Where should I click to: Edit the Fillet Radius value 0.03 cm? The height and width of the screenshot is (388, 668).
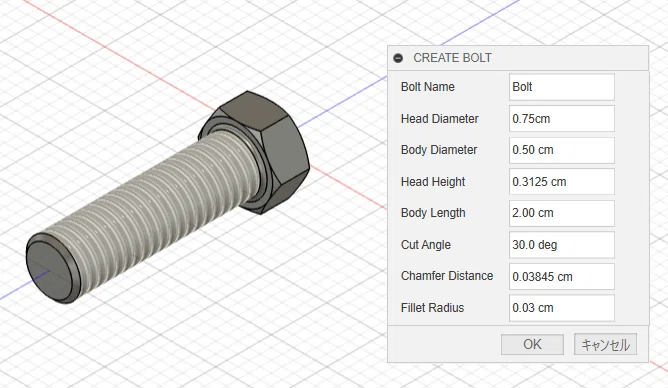click(561, 308)
